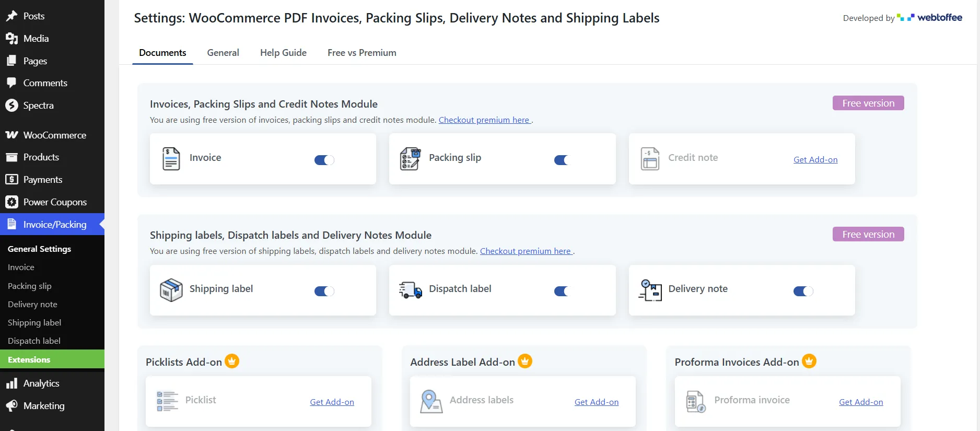
Task: Click the Spectra sidebar icon
Action: click(x=11, y=105)
